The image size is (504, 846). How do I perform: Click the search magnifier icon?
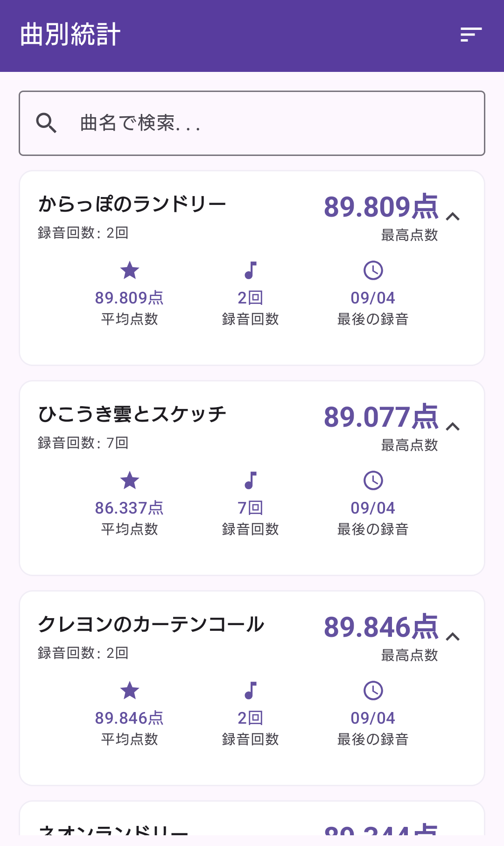click(46, 123)
